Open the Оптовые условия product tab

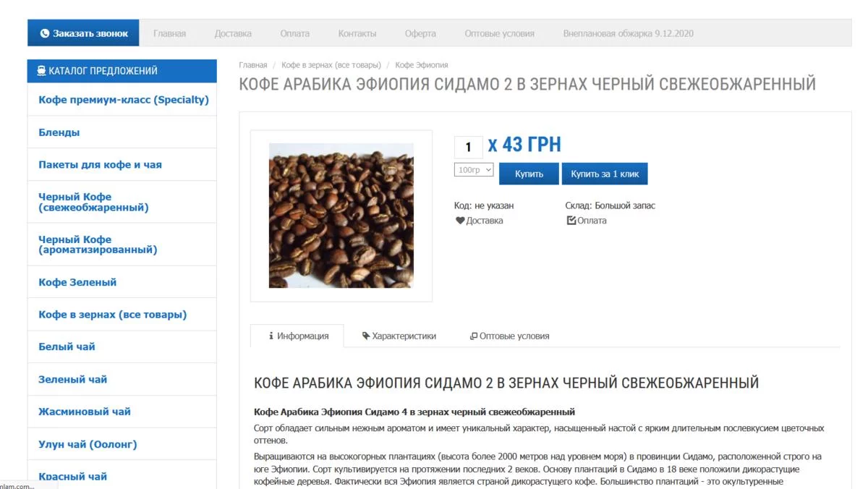pyautogui.click(x=509, y=336)
